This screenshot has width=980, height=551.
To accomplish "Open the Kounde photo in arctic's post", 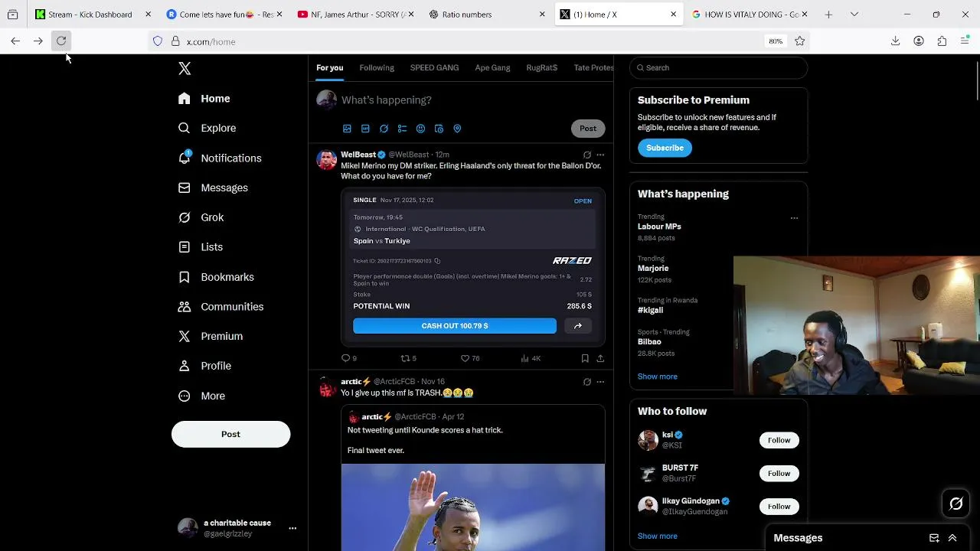I will click(x=473, y=507).
